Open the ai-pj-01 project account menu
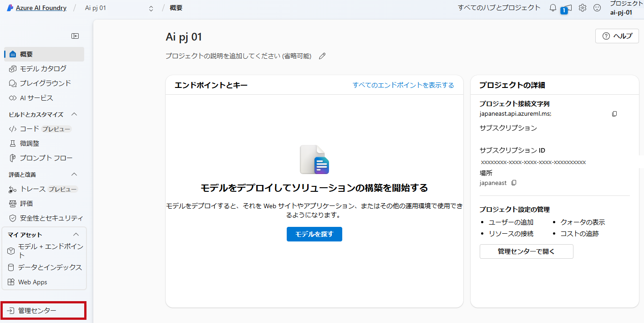The height and width of the screenshot is (323, 644). click(x=626, y=8)
